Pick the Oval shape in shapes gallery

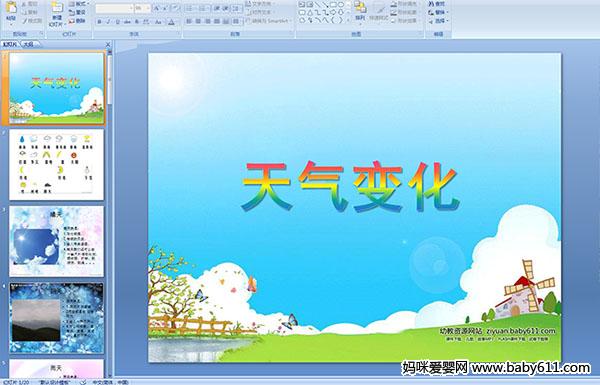(341, 4)
